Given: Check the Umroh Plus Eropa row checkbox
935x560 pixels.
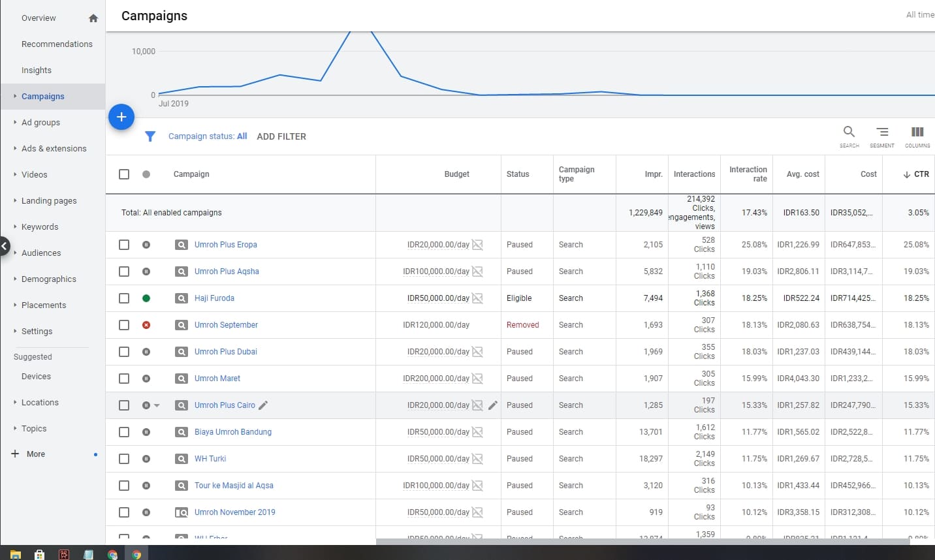Looking at the screenshot, I should coord(124,245).
